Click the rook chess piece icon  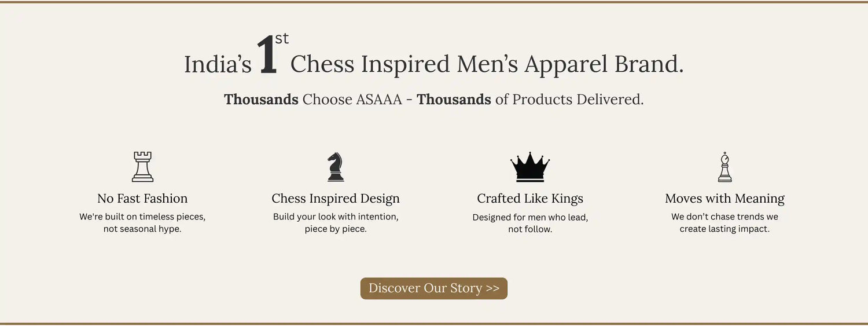(x=142, y=167)
